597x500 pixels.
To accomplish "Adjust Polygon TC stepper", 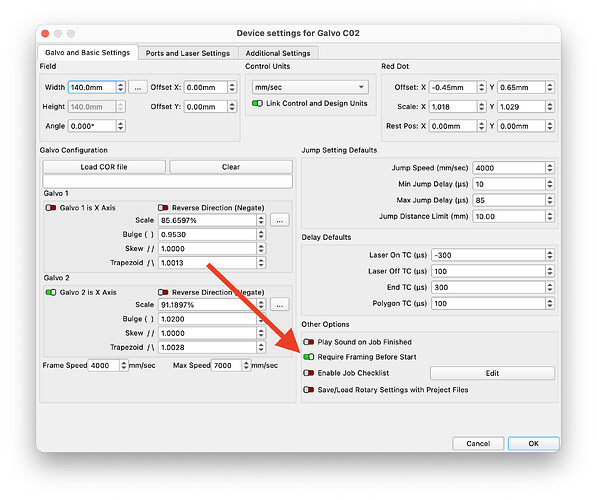I will [550, 304].
